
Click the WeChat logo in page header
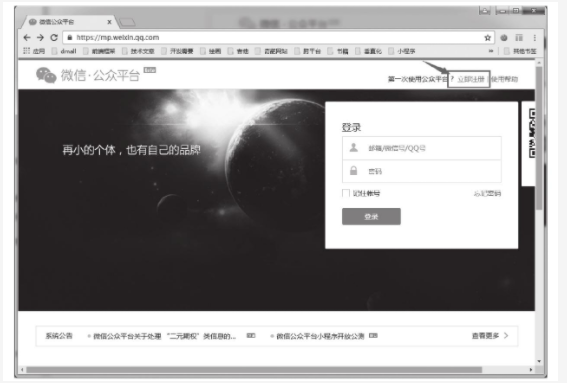coord(46,75)
